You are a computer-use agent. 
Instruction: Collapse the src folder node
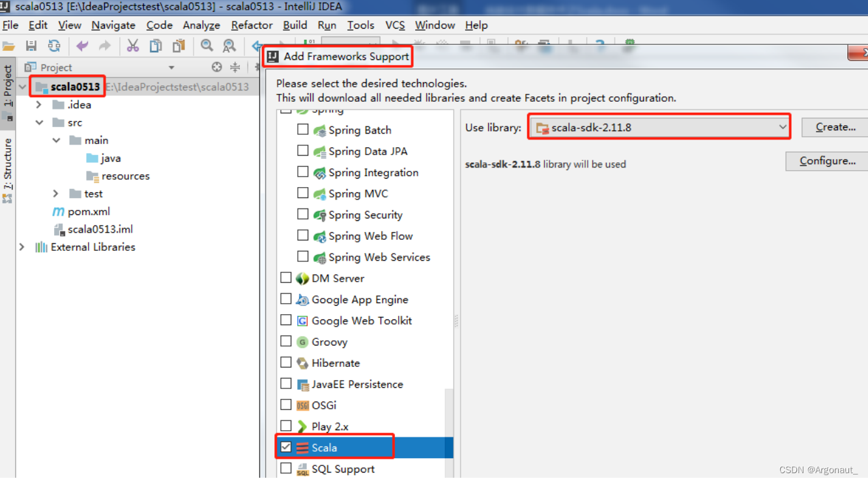click(x=39, y=123)
